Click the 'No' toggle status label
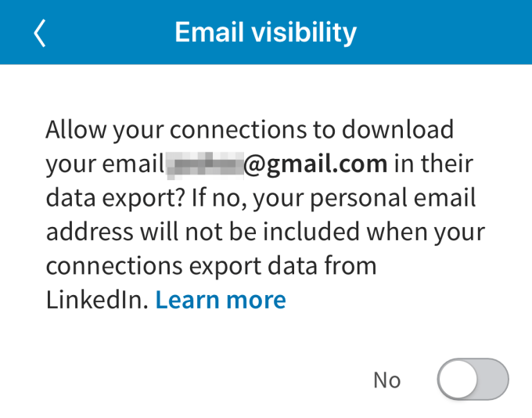This screenshot has height=418, width=532. pyautogui.click(x=386, y=380)
